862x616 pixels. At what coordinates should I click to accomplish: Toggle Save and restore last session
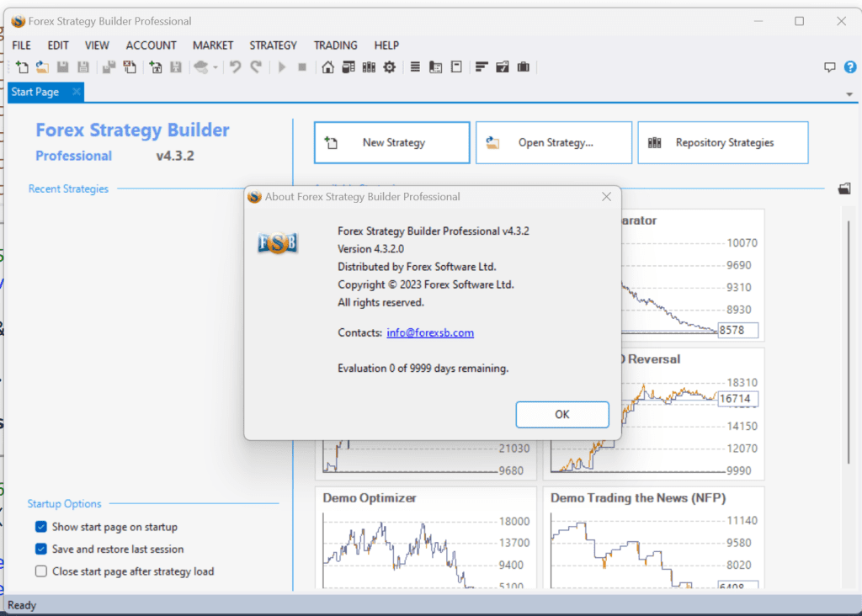coord(41,549)
